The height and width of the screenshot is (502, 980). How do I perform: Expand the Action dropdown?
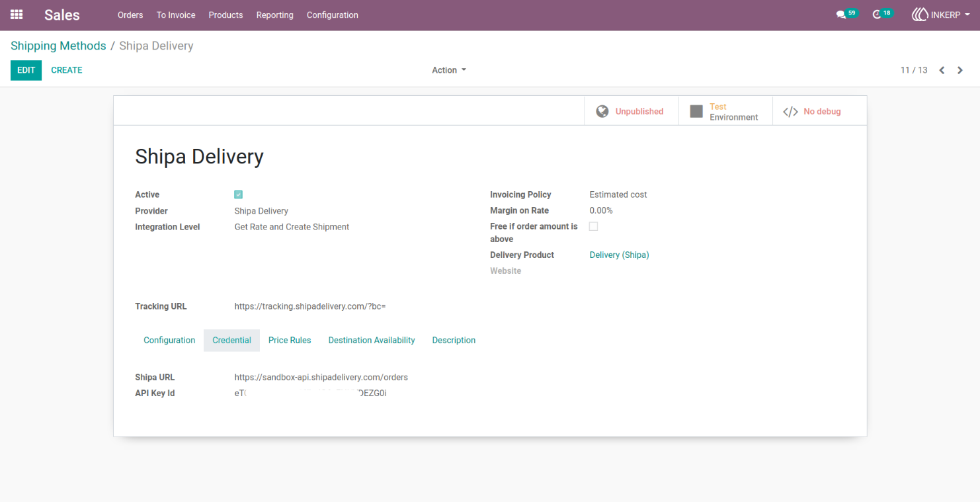[x=449, y=70]
